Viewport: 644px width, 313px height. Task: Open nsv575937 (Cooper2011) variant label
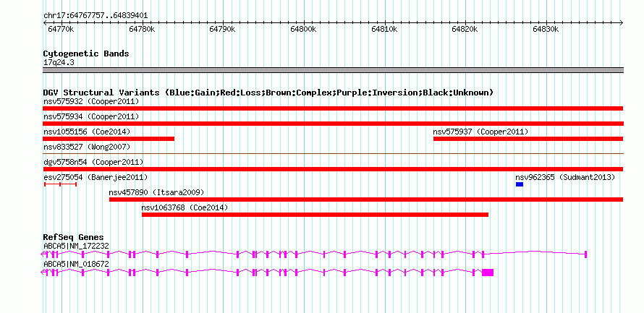(480, 132)
